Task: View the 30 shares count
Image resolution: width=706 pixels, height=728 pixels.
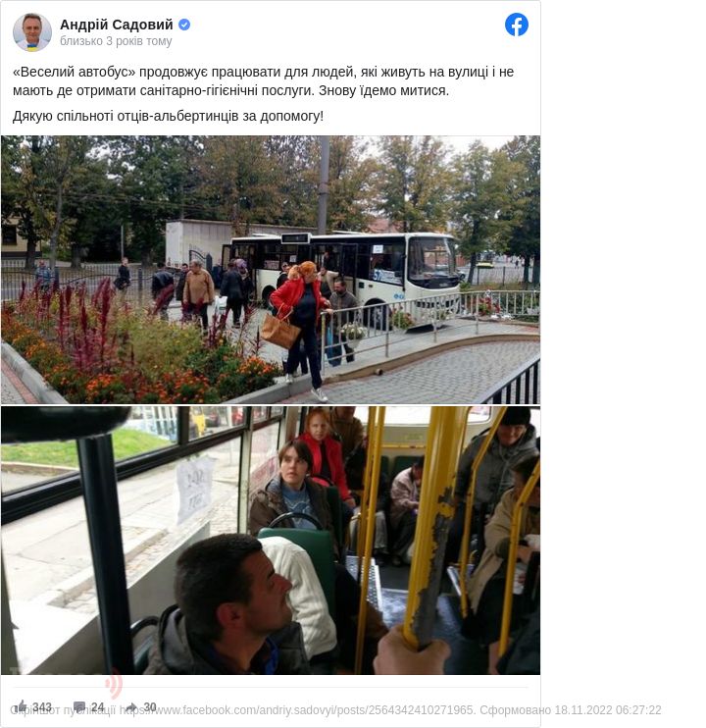Action: click(x=149, y=706)
